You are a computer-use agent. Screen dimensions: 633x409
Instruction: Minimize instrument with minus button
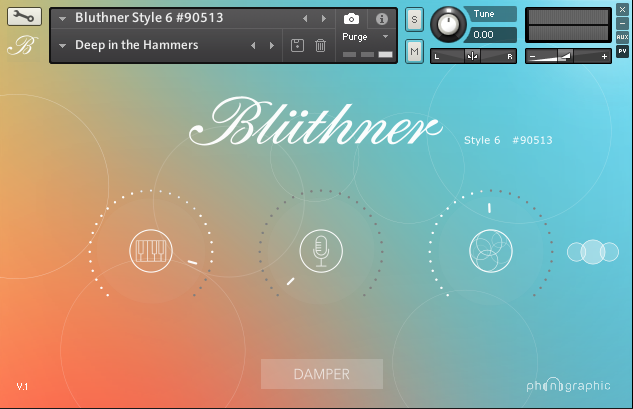pos(622,23)
